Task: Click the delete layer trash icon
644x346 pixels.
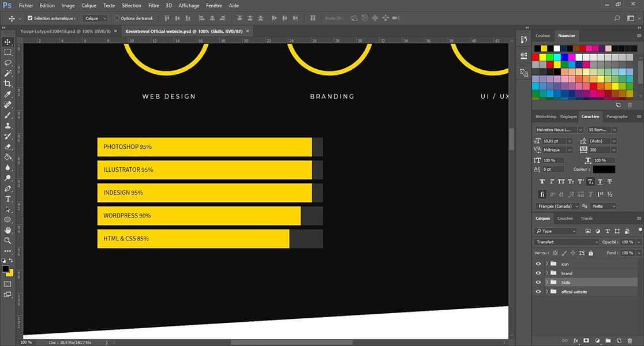Action: pyautogui.click(x=630, y=341)
